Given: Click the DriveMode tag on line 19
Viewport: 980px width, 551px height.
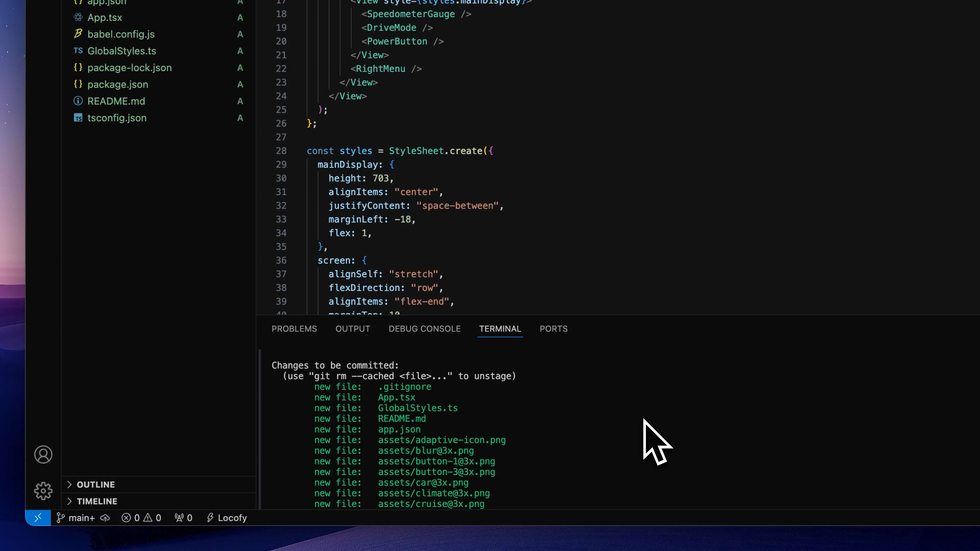Looking at the screenshot, I should point(391,28).
